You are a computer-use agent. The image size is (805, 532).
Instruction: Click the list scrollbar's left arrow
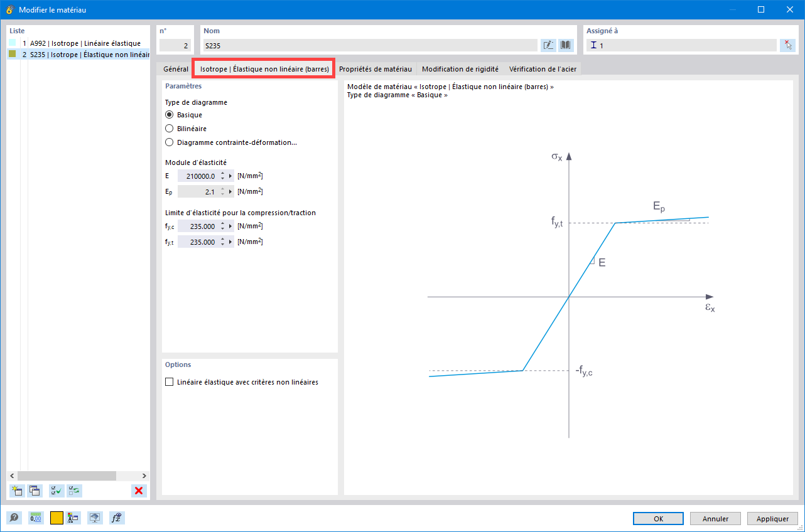12,476
